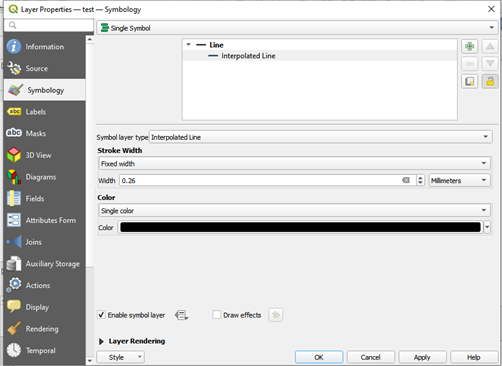
Task: Toggle the symbol layer color lock
Action: pos(490,81)
